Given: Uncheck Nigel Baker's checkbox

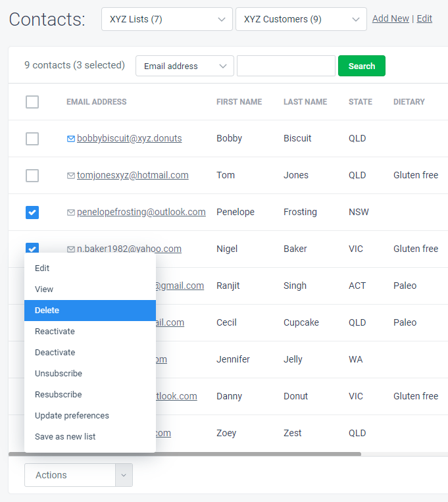Looking at the screenshot, I should pyautogui.click(x=32, y=248).
